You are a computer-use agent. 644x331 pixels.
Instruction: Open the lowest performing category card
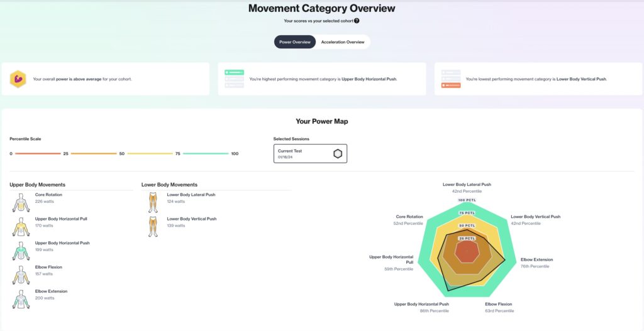(x=538, y=79)
